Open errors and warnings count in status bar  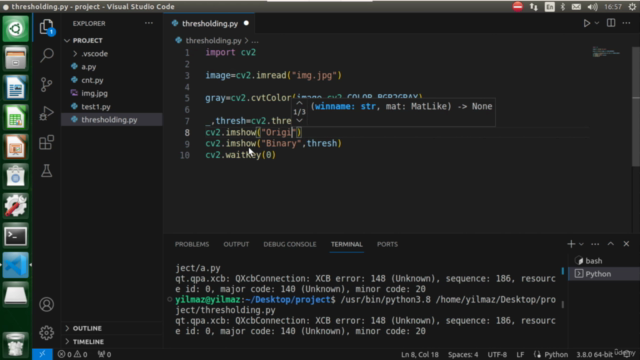point(72,354)
